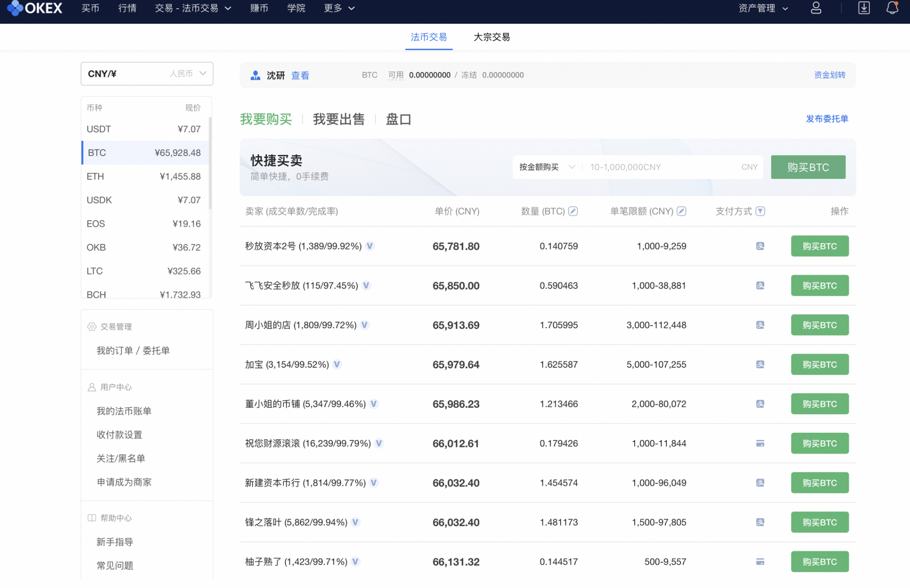Click the verified V badge for 锋之落叶
Viewport: 910px width, 588px height.
pyautogui.click(x=356, y=522)
